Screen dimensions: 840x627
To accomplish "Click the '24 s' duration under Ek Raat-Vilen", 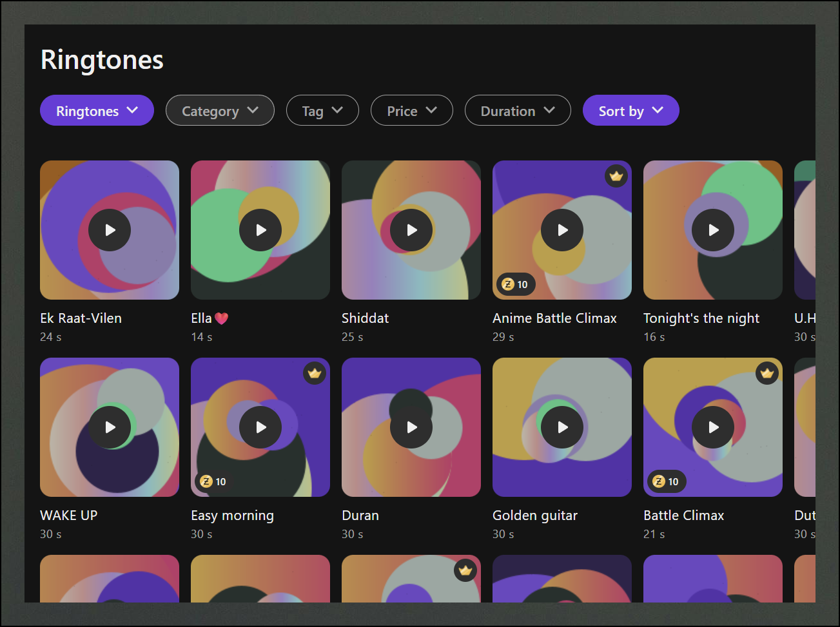I will (x=51, y=337).
